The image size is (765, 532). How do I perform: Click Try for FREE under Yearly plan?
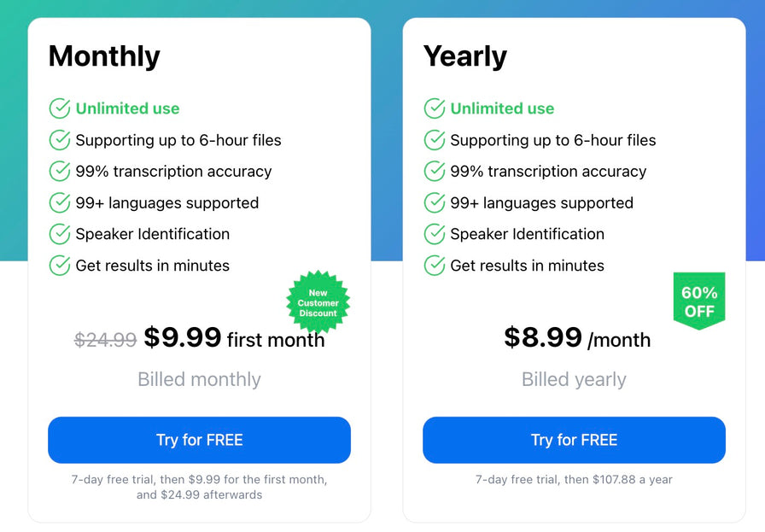click(574, 440)
